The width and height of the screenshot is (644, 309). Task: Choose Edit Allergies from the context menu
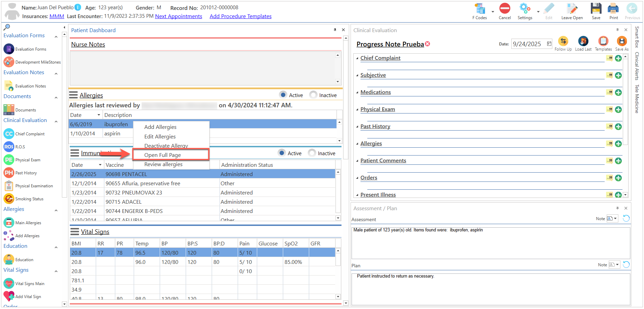click(160, 136)
